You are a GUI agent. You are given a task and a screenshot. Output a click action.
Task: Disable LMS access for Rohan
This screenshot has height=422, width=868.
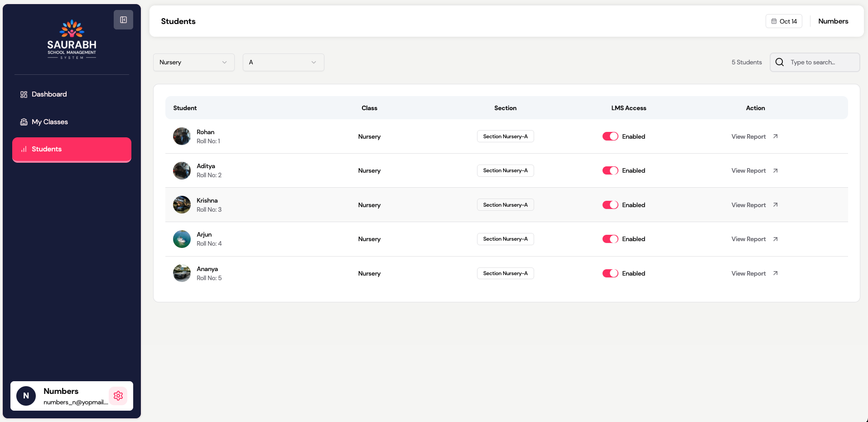point(610,136)
